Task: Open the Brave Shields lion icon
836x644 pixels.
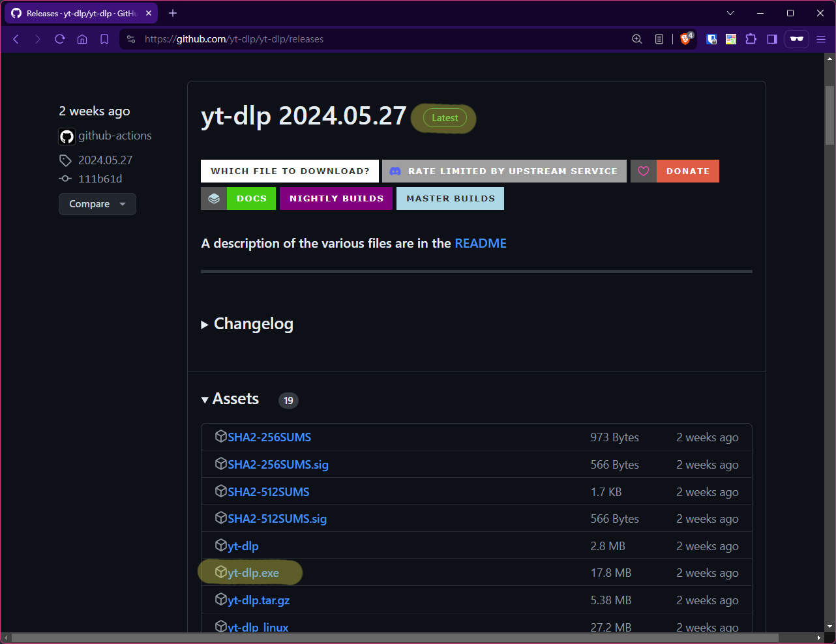Action: point(685,38)
